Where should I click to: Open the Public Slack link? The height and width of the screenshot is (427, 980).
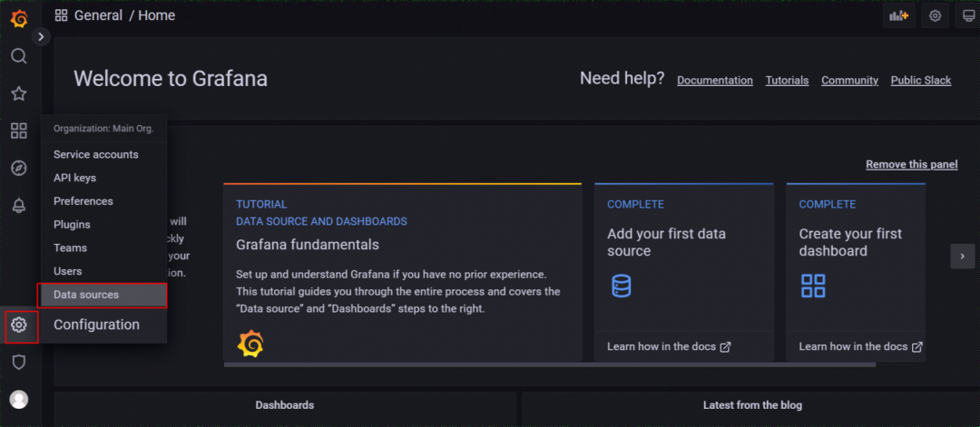(921, 81)
